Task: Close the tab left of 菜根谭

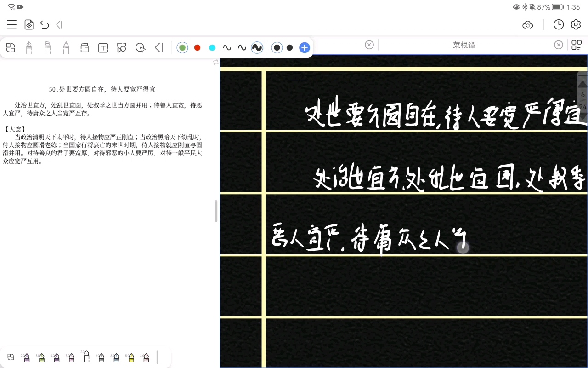Action: (x=369, y=45)
